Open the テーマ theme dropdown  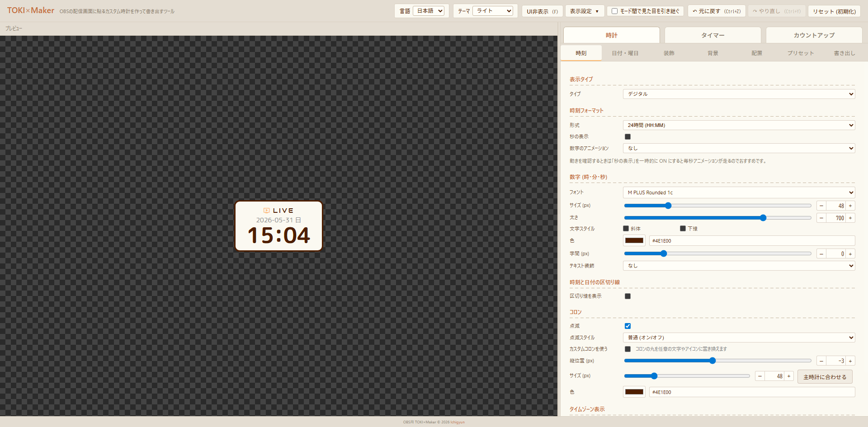pyautogui.click(x=493, y=11)
